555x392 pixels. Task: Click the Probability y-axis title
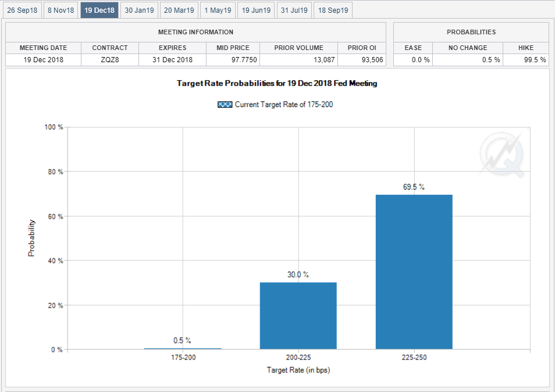[x=31, y=238]
